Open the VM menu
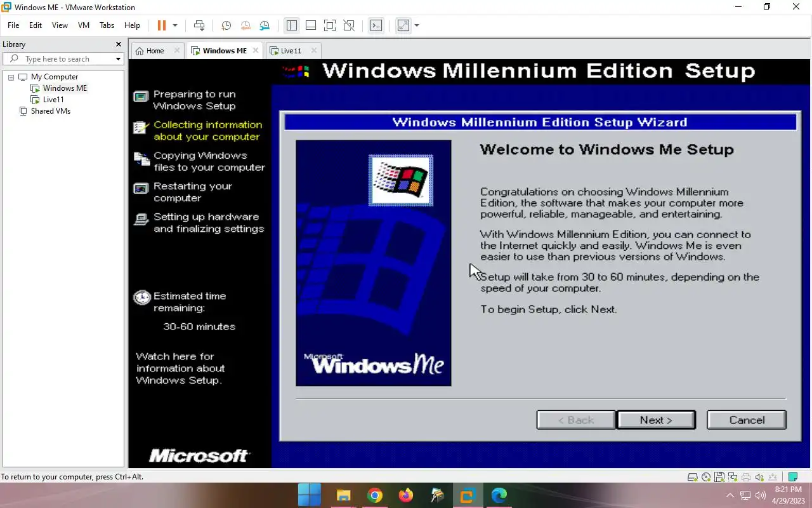Viewport: 812px width, 508px height. coord(84,25)
